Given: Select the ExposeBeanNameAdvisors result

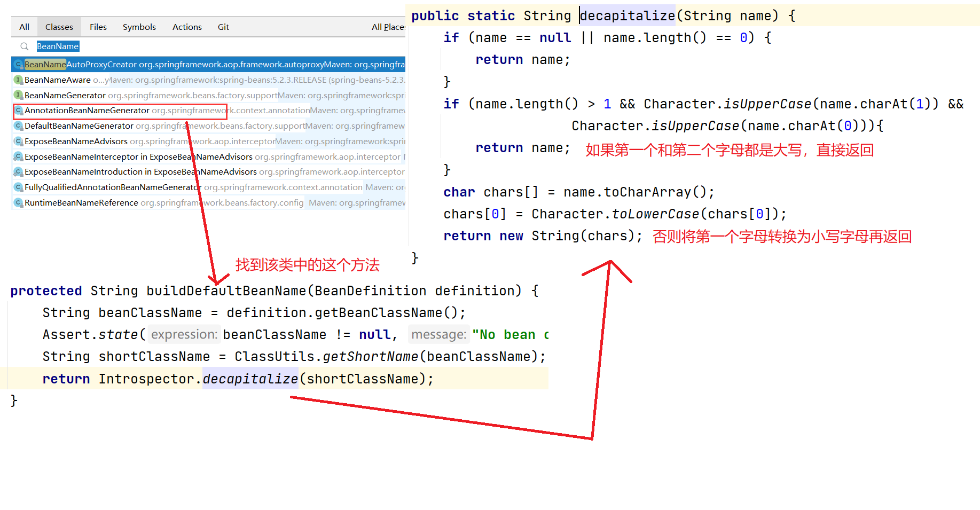Looking at the screenshot, I should (x=208, y=141).
